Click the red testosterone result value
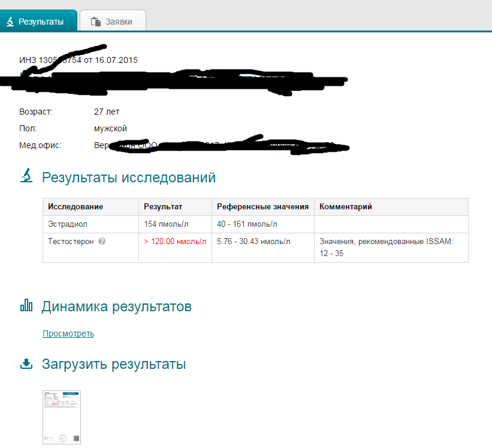 (x=175, y=242)
